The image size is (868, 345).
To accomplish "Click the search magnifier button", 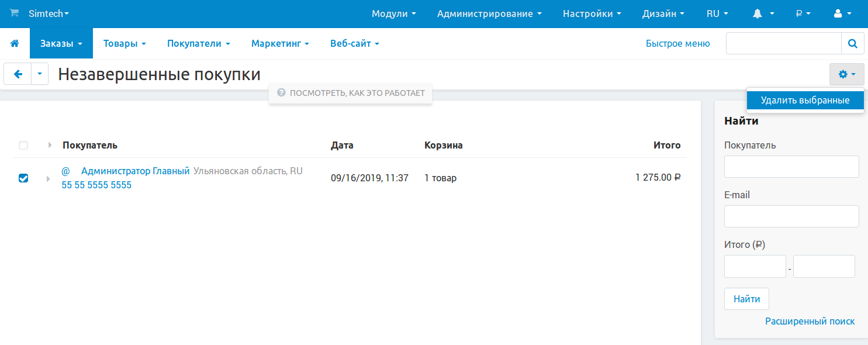I will [x=852, y=43].
